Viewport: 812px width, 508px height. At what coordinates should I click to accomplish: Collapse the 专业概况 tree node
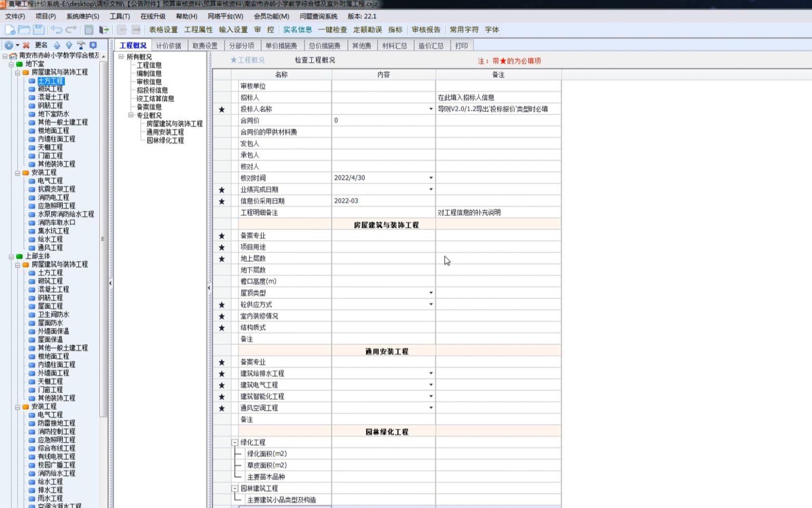point(131,115)
